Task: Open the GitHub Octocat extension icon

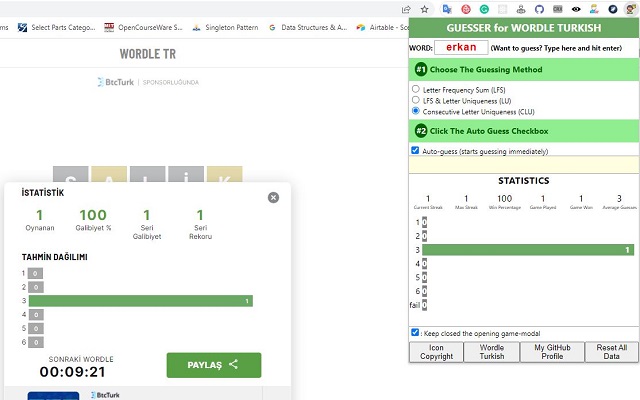Action: click(x=539, y=9)
